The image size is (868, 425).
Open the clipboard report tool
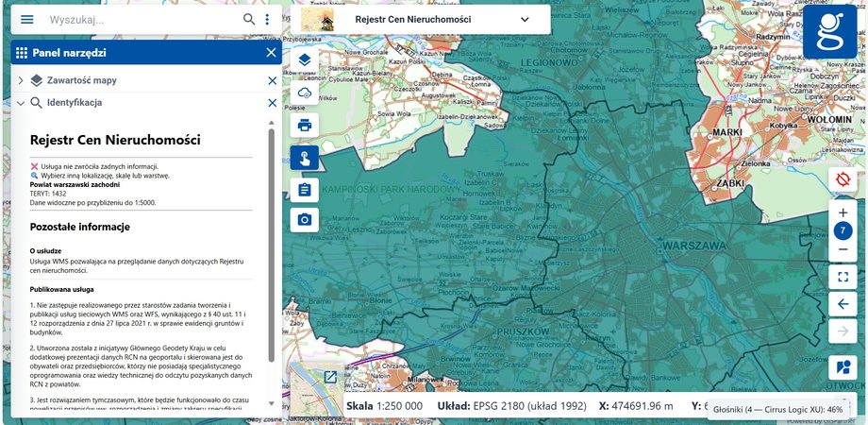[305, 189]
